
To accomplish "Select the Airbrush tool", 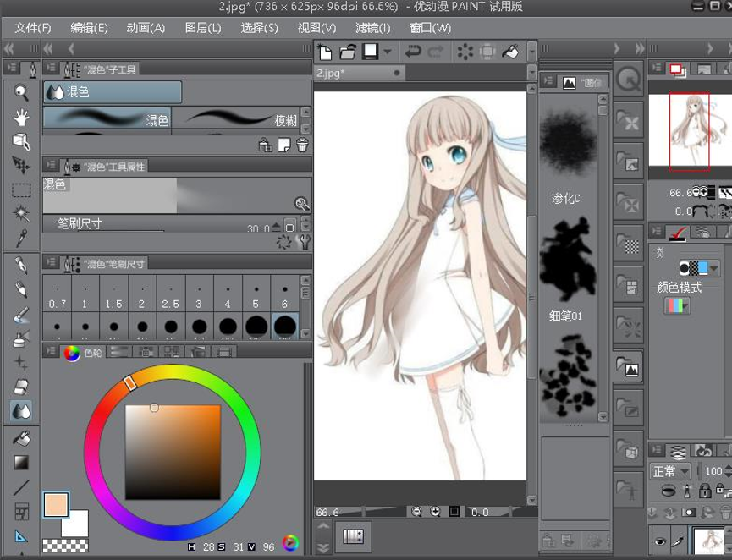I will [x=21, y=339].
